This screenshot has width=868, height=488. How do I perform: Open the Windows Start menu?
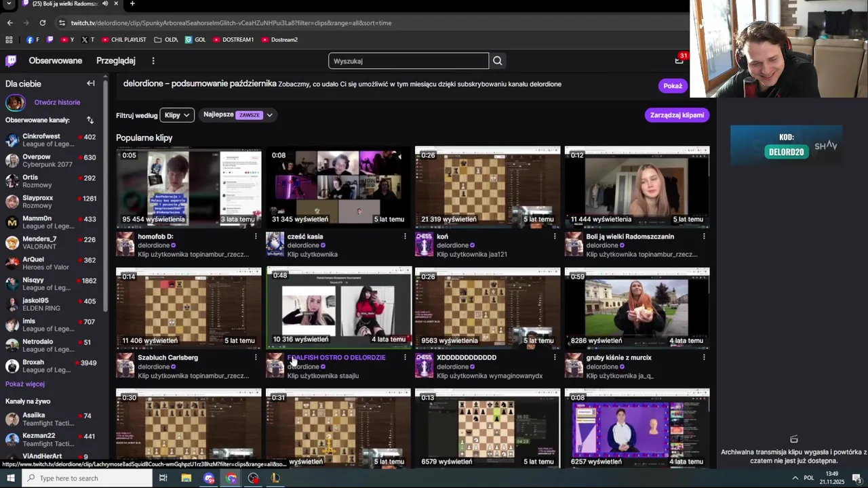(10, 479)
